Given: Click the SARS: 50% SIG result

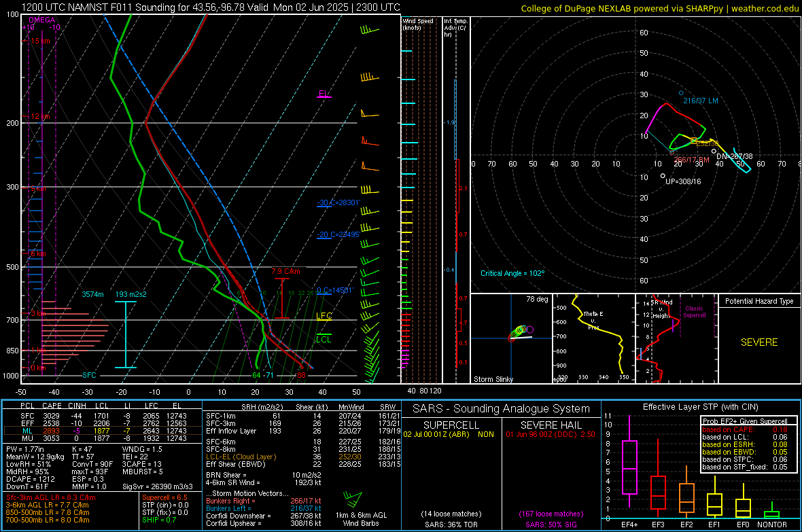Looking at the screenshot, I should (x=551, y=525).
